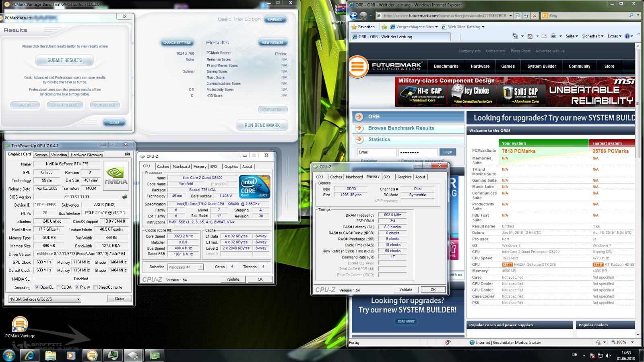Click the IE help question mark icon
The width and height of the screenshot is (644, 362).
pos(627,36)
